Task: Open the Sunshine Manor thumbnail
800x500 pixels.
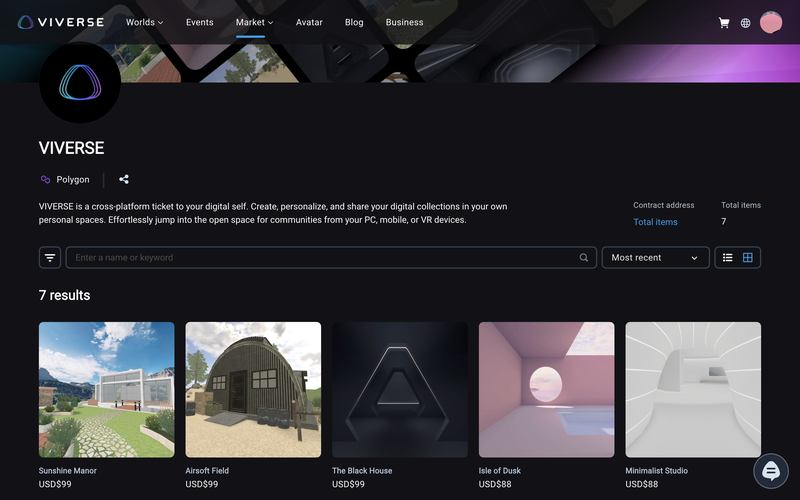Action: pos(107,389)
